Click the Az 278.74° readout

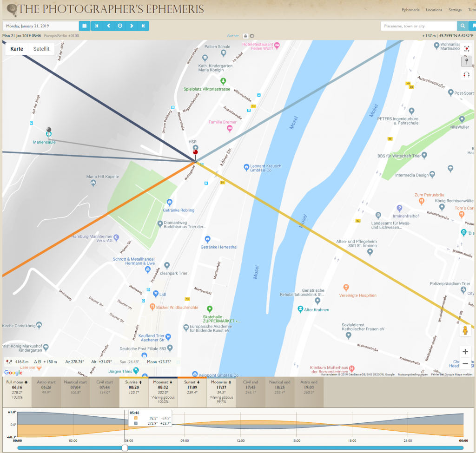[75, 361]
